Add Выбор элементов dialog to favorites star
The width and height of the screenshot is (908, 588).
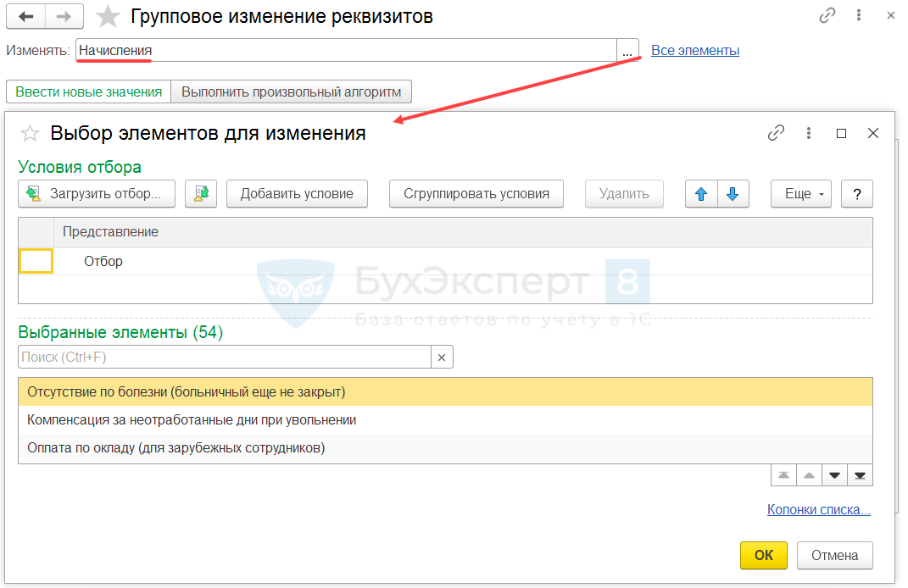click(31, 133)
